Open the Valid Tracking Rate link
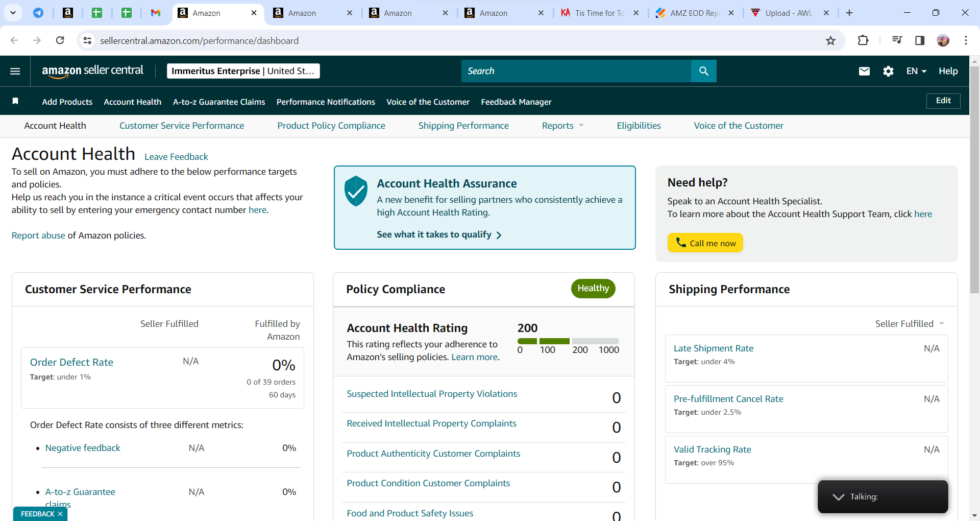Image resolution: width=980 pixels, height=521 pixels. (713, 449)
